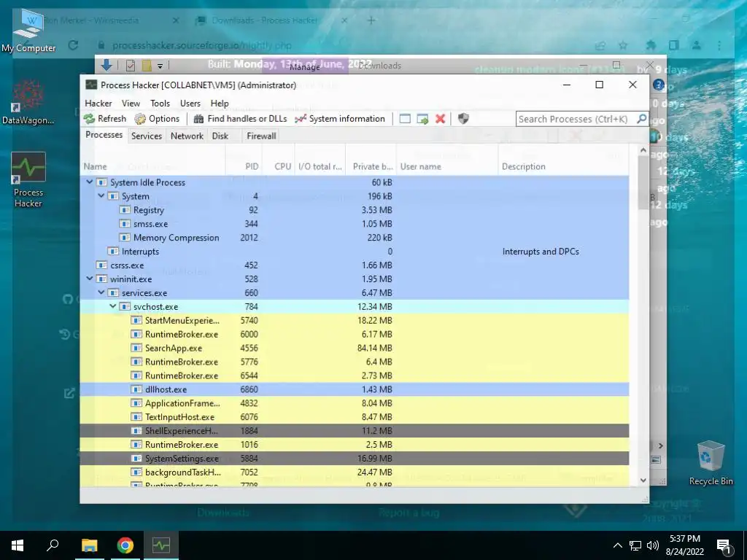
Task: Click the Refresh toolbar button
Action: pos(105,119)
